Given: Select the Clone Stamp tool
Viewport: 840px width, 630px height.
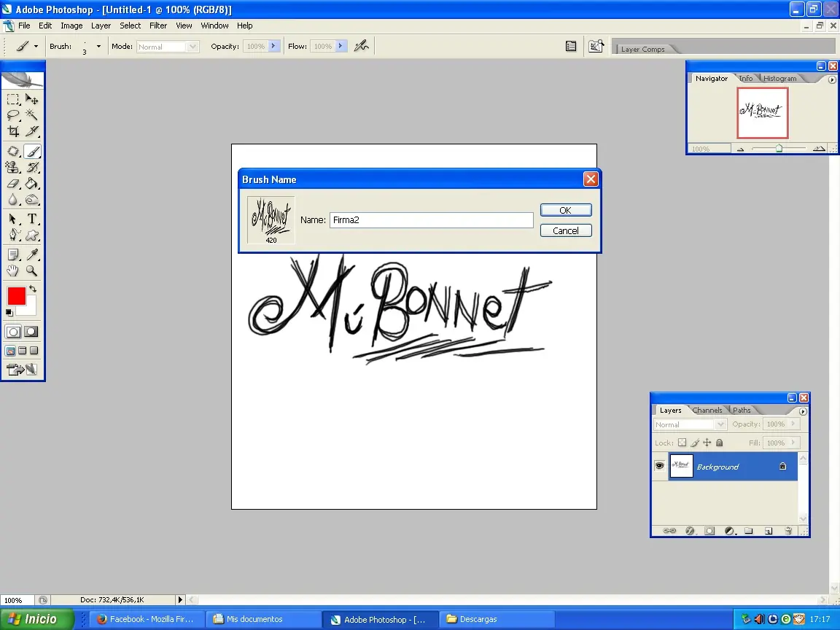Looking at the screenshot, I should pos(12,167).
